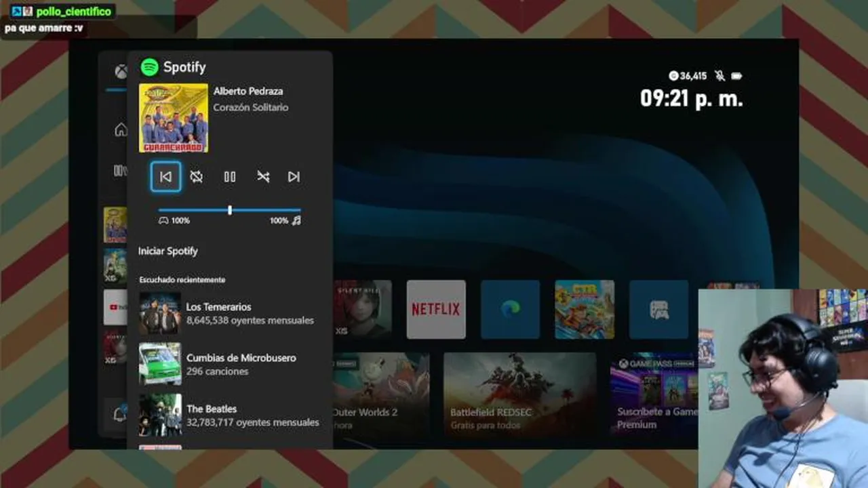This screenshot has height=488, width=868.
Task: Open the games and apps controller tile
Action: [x=658, y=309]
